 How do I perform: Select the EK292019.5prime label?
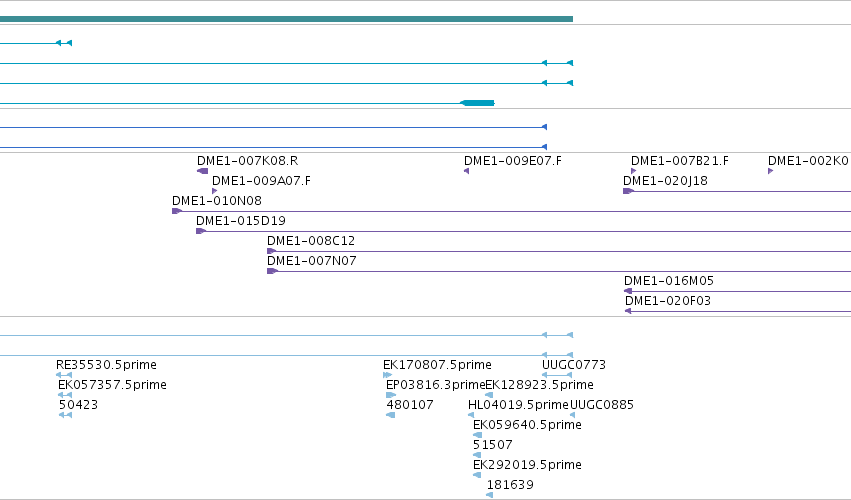(x=527, y=465)
